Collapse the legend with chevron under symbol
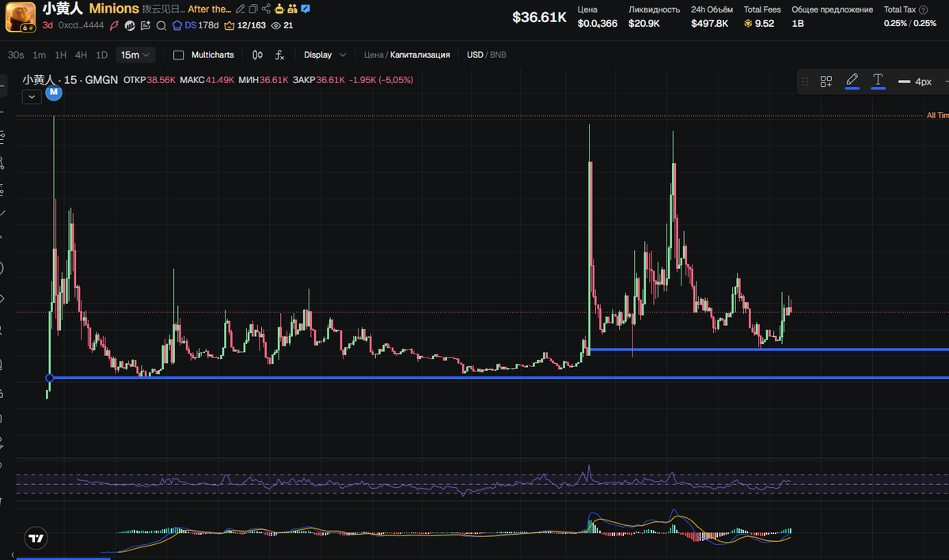 (32, 96)
